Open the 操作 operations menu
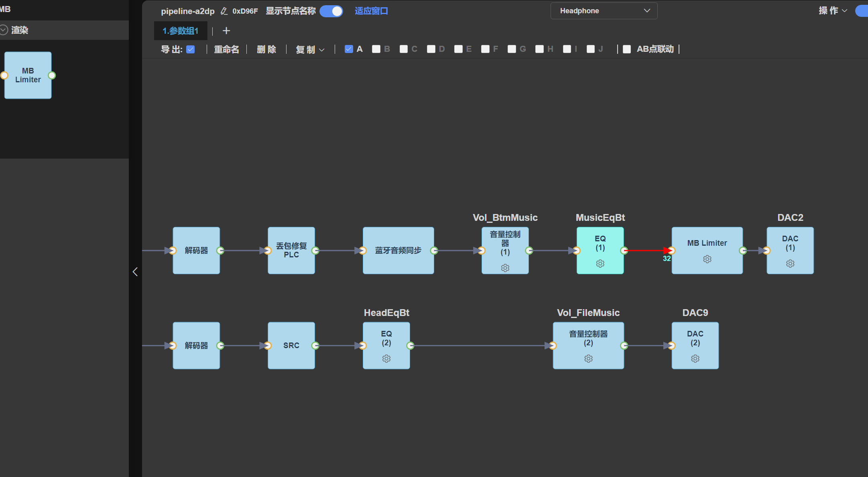Viewport: 868px width, 477px height. 833,10
